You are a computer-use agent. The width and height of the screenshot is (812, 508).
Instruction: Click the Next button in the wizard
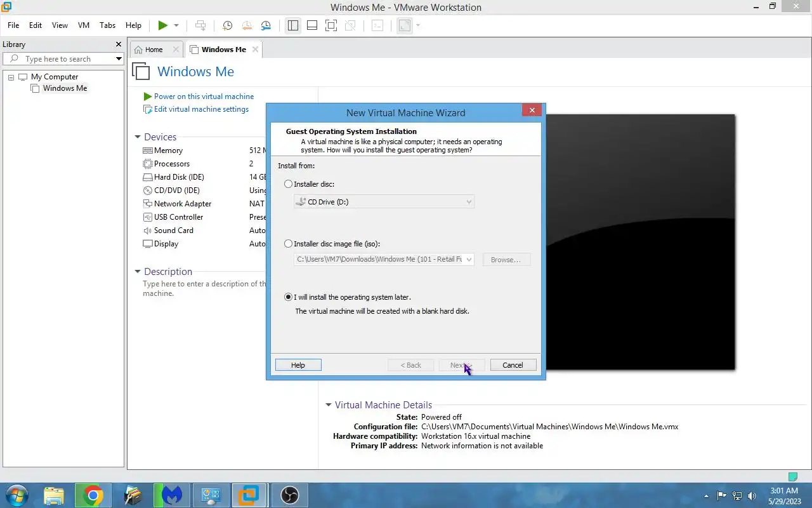tap(462, 365)
